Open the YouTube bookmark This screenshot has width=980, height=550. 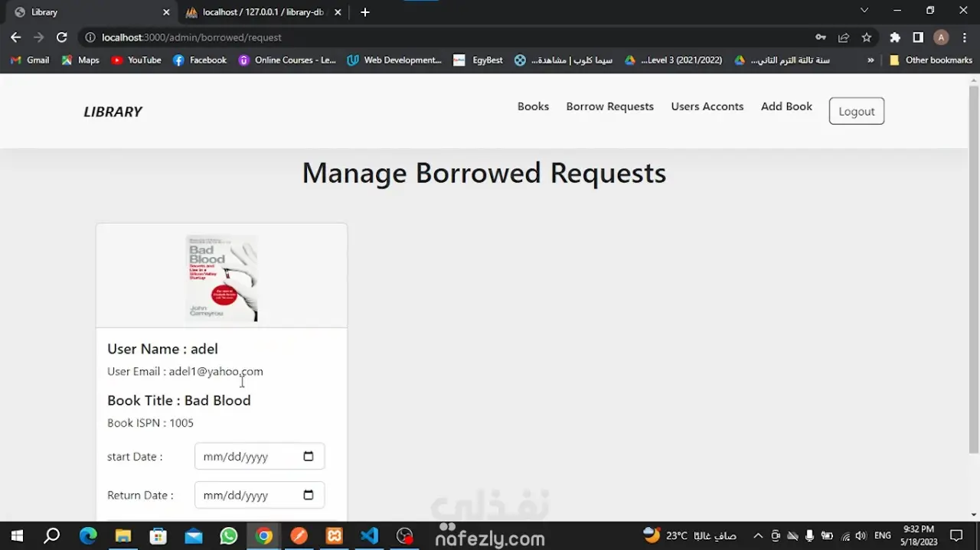136,60
